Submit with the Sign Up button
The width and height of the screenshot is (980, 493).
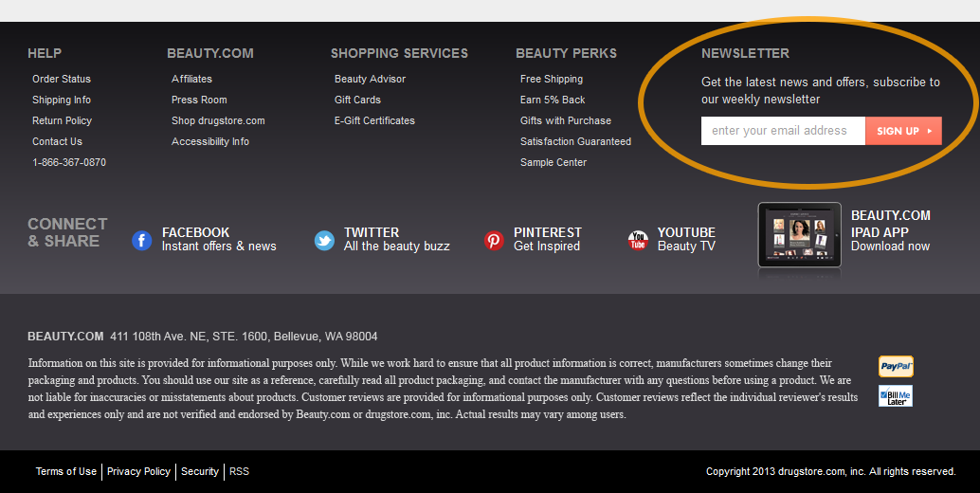pos(904,131)
